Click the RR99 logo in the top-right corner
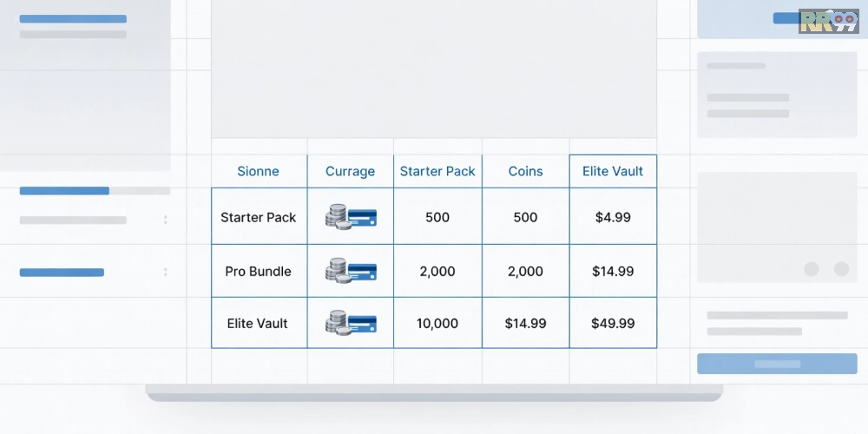Image resolution: width=868 pixels, height=434 pixels. point(828,21)
